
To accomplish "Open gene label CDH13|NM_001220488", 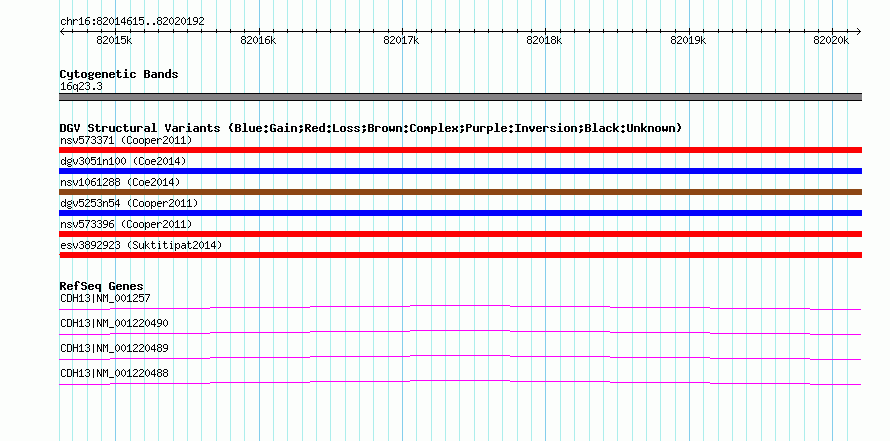I will pos(114,373).
